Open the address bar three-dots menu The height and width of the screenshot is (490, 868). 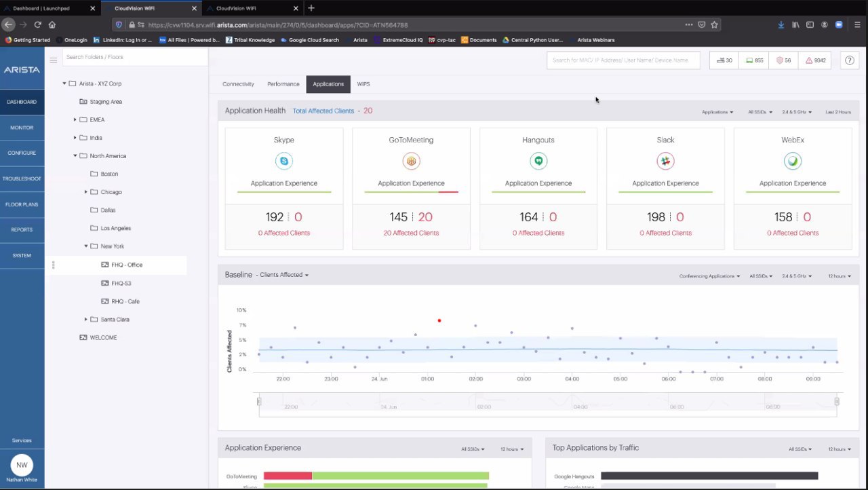tap(689, 24)
